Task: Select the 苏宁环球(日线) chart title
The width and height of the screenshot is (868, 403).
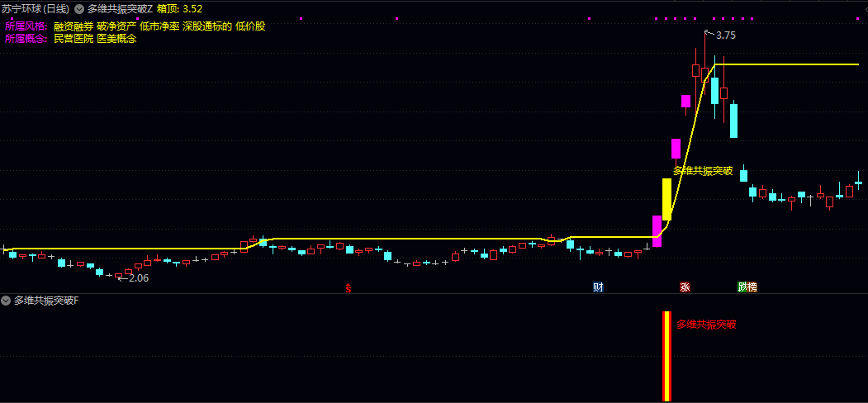Action: pyautogui.click(x=36, y=9)
